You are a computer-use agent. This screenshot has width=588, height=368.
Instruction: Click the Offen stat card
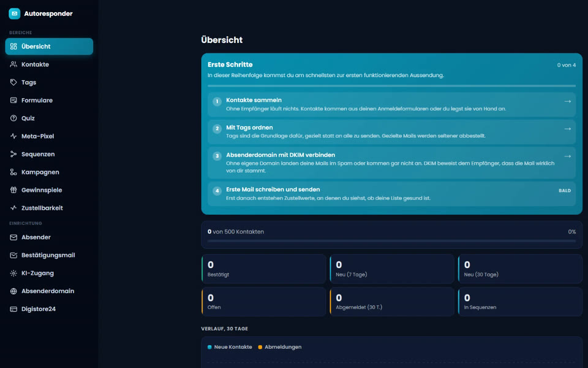264,302
